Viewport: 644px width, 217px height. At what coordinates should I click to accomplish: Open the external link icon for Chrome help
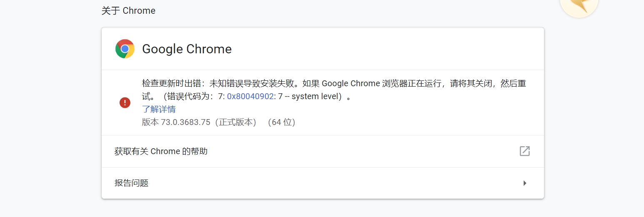click(x=524, y=151)
